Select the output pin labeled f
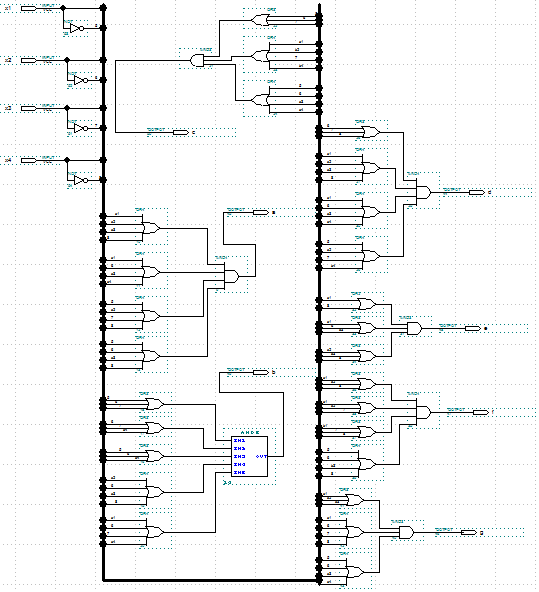539x592 pixels. (481, 412)
